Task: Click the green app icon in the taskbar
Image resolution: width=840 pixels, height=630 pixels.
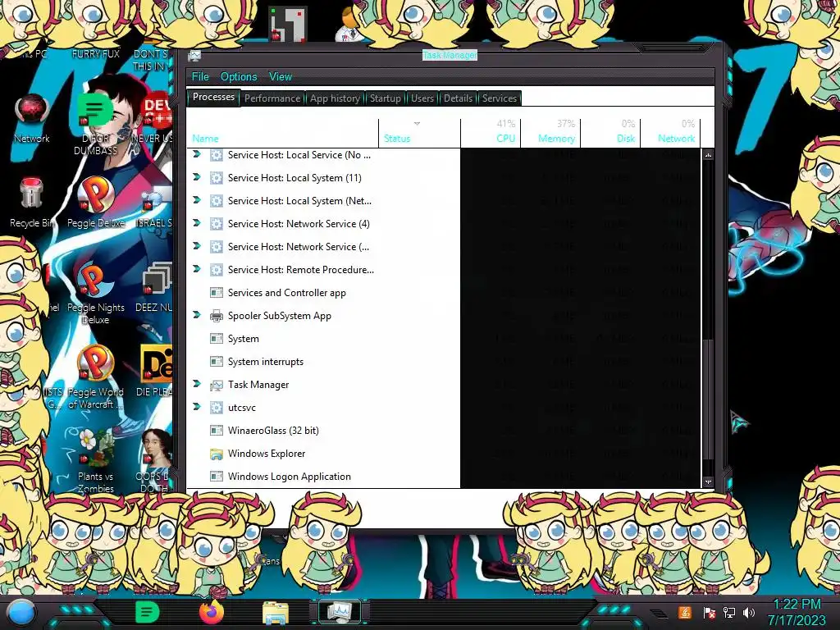Action: (147, 612)
